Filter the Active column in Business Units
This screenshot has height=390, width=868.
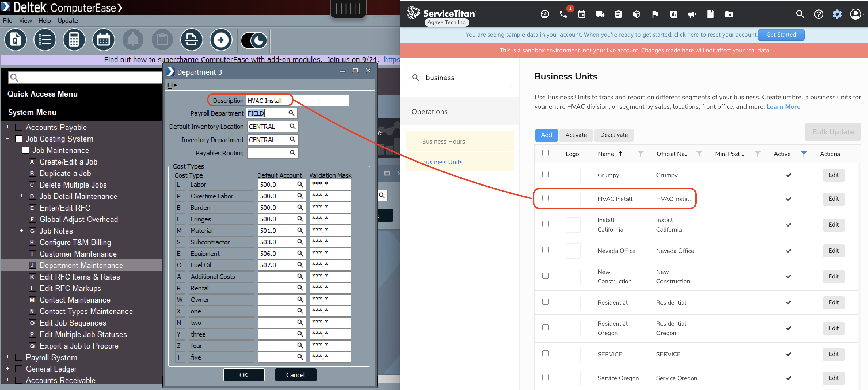[804, 154]
